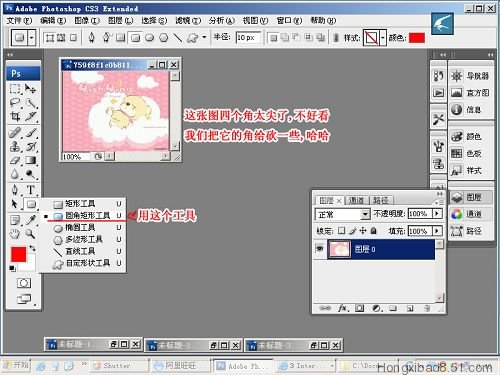Select the Crop tool
The width and height of the screenshot is (500, 375).
click(15, 116)
